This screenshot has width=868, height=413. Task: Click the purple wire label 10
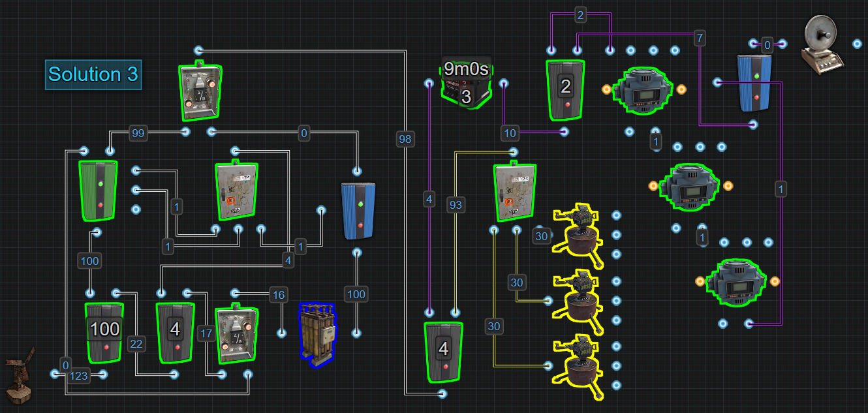(x=510, y=133)
